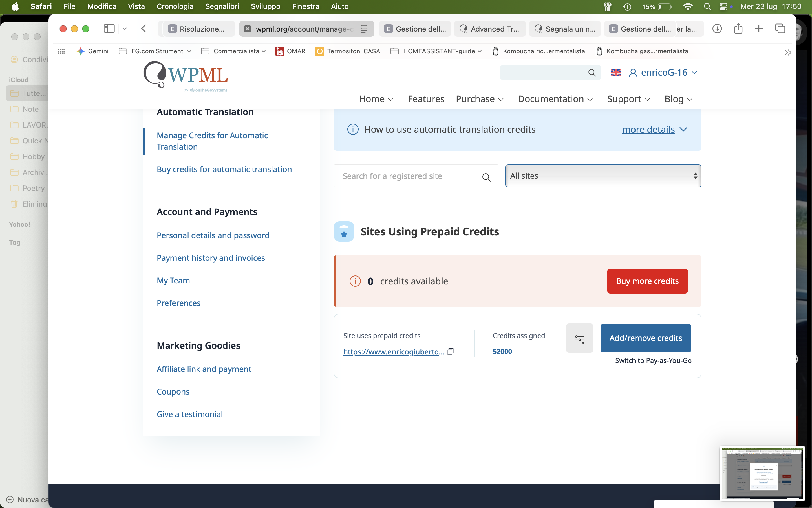
Task: Show more bookmarks with double chevron
Action: [x=787, y=52]
